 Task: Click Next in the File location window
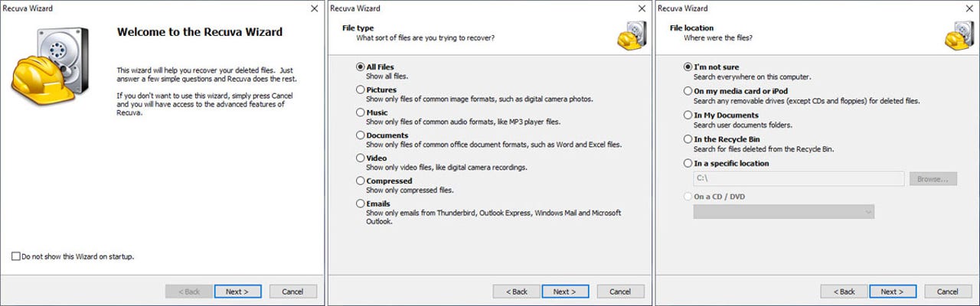pyautogui.click(x=893, y=291)
